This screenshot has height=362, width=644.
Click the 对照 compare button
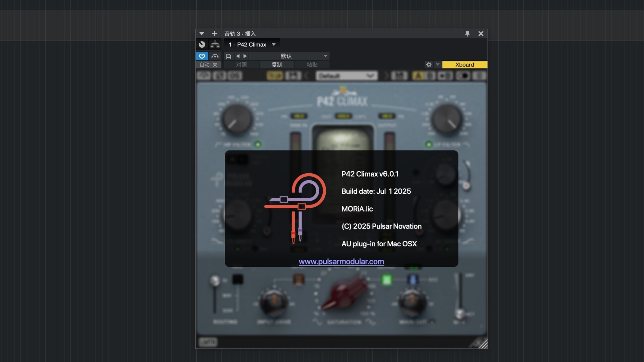click(x=241, y=65)
